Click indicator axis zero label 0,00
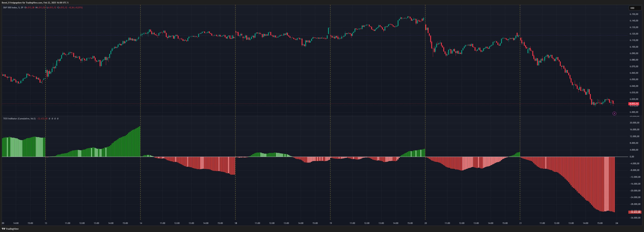Image resolution: width=644 pixels, height=232 pixels. [632, 157]
